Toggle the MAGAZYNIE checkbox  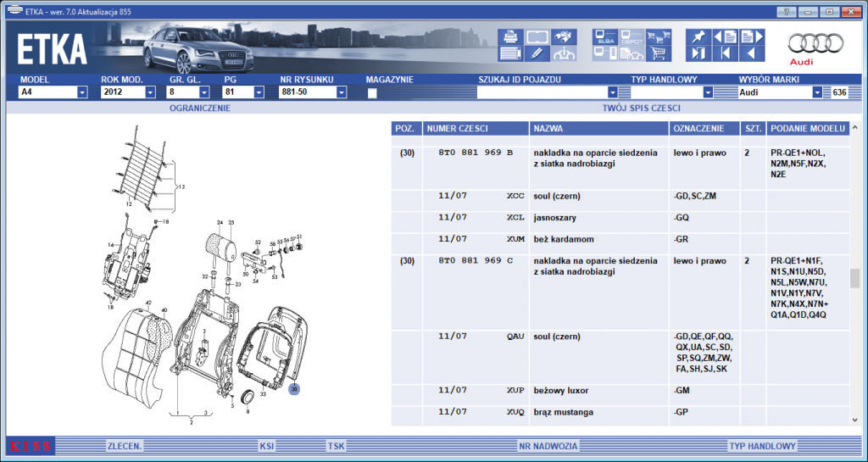(372, 93)
